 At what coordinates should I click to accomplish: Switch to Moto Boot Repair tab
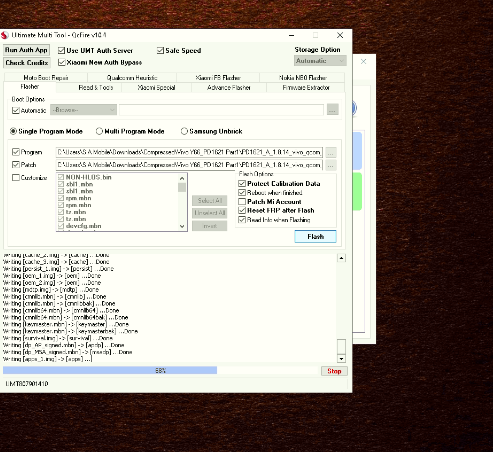click(46, 78)
